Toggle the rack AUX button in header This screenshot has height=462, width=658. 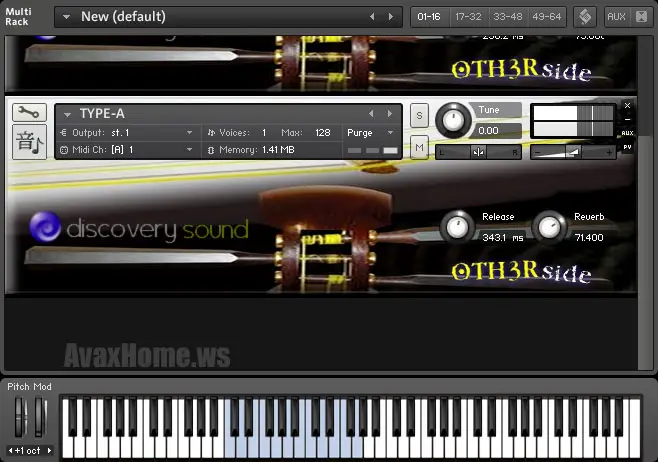click(616, 17)
